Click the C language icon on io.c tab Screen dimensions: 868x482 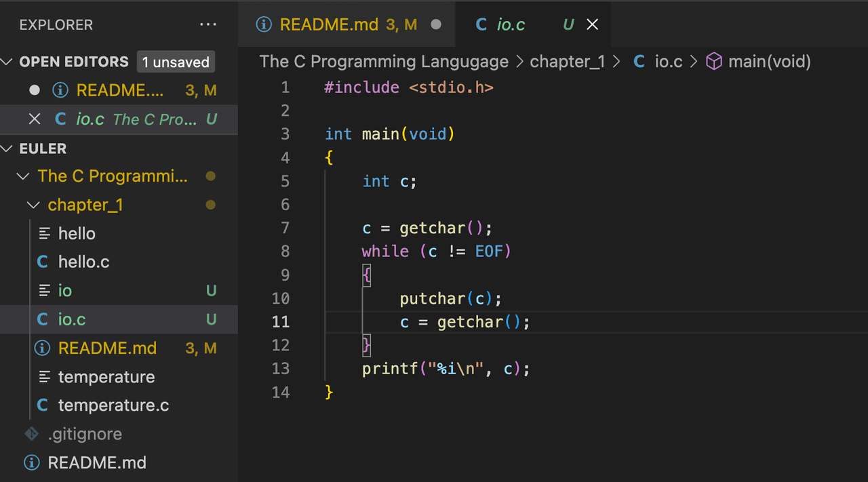tap(481, 25)
